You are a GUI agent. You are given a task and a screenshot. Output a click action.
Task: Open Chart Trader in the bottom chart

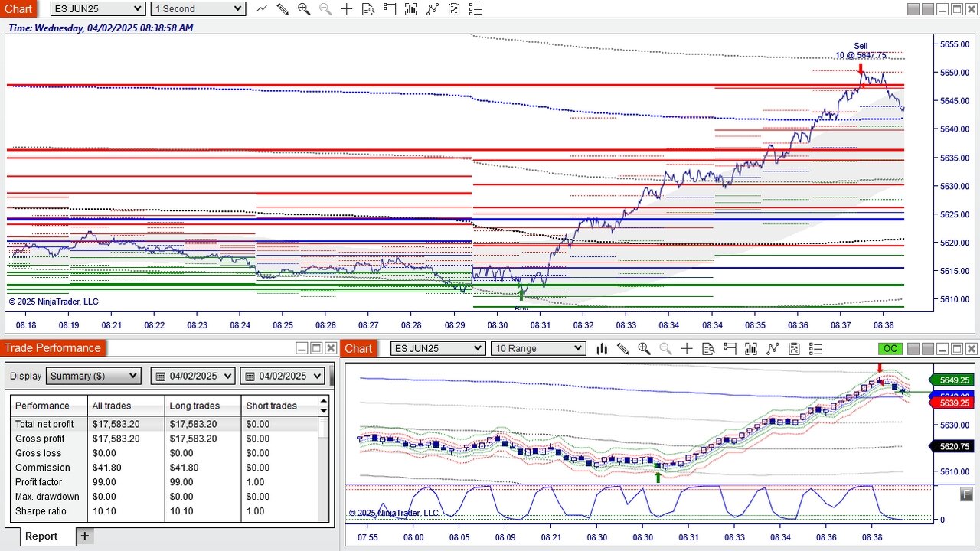click(730, 349)
